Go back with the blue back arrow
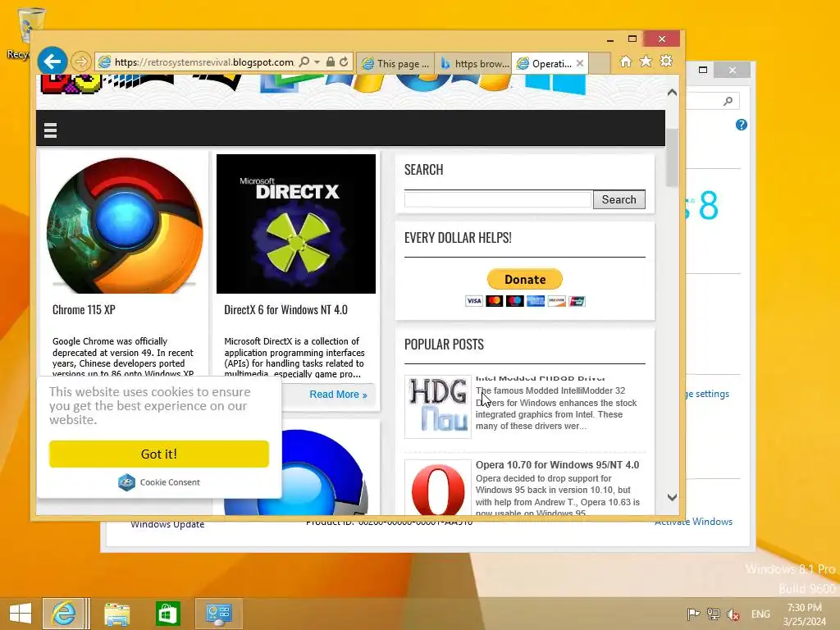 [52, 62]
